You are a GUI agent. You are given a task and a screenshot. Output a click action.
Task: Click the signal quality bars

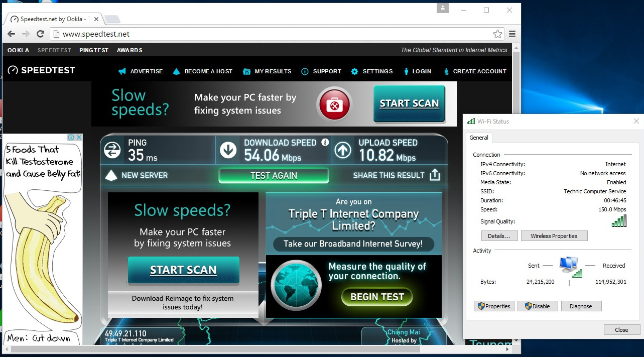point(619,221)
